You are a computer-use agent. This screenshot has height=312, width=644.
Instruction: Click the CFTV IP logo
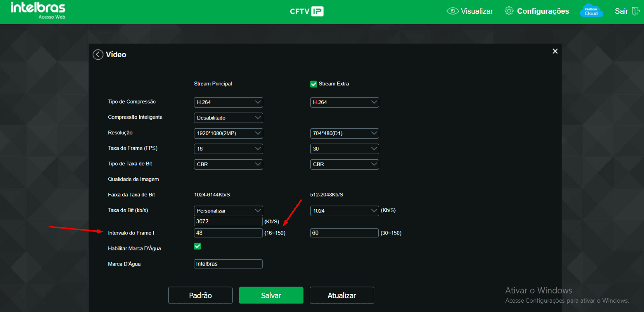click(307, 11)
